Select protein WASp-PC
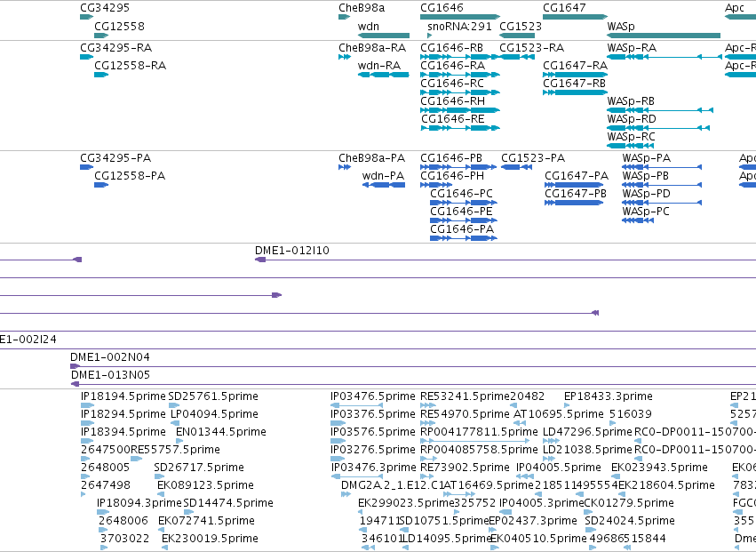756x552 pixels. (637, 220)
